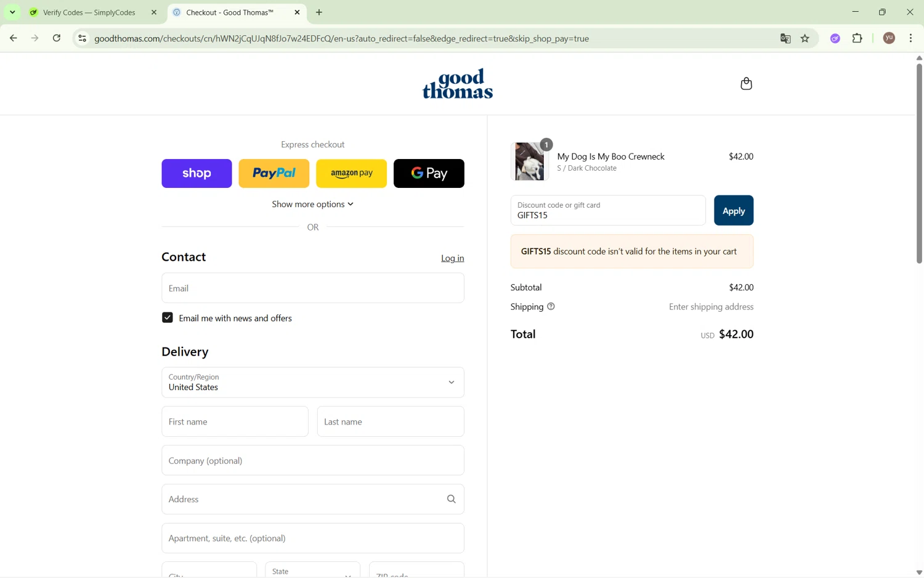Open the Chrome profile avatar
The height and width of the screenshot is (578, 924).
point(889,38)
